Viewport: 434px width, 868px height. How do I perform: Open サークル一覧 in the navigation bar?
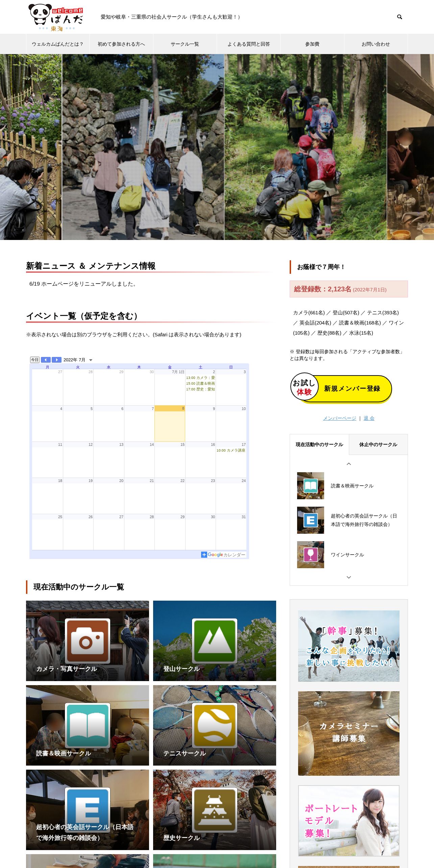(x=185, y=44)
